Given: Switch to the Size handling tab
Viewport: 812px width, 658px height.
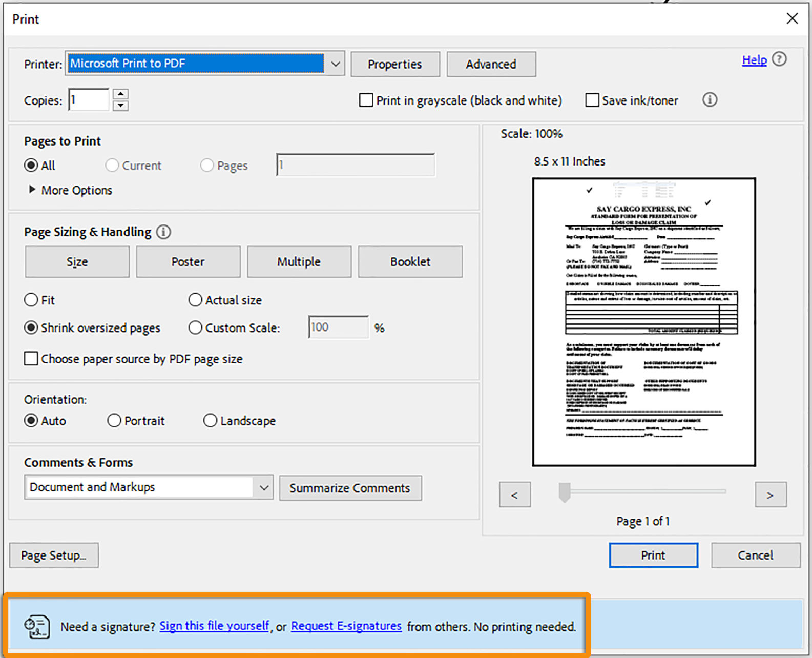Looking at the screenshot, I should [x=77, y=262].
